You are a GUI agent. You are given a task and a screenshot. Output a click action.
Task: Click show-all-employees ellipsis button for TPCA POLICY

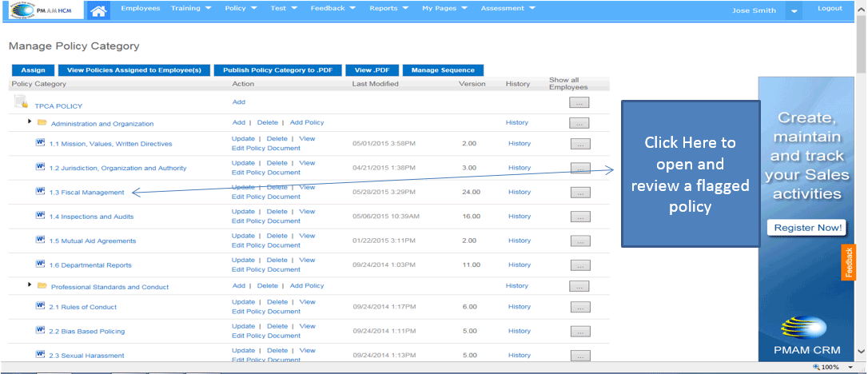[579, 102]
